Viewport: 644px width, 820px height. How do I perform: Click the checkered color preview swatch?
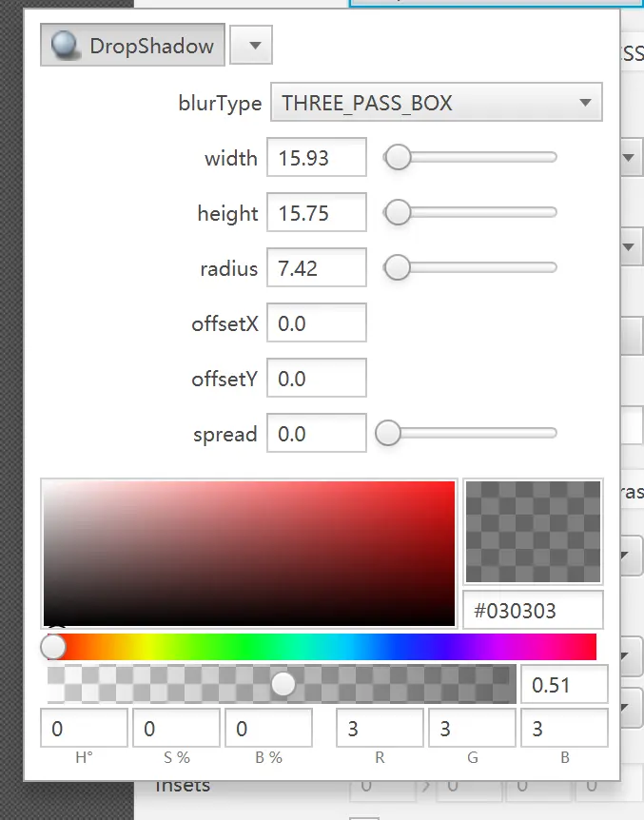533,531
